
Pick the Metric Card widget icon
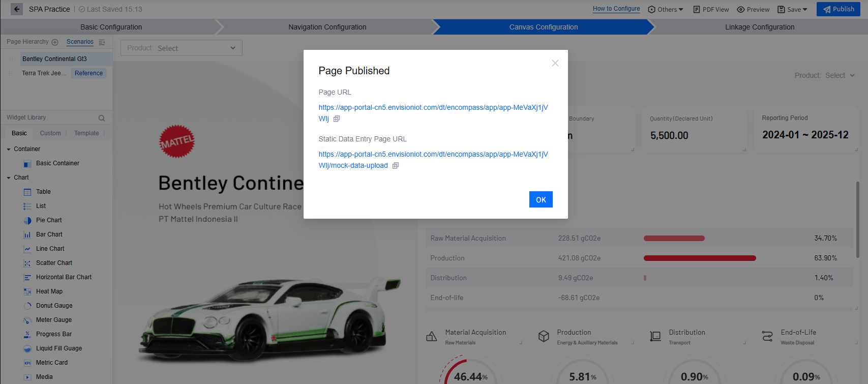tap(27, 363)
